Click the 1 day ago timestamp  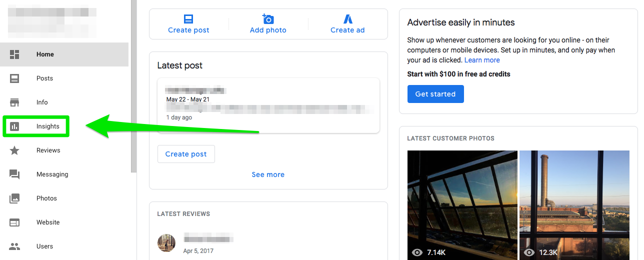coord(179,117)
